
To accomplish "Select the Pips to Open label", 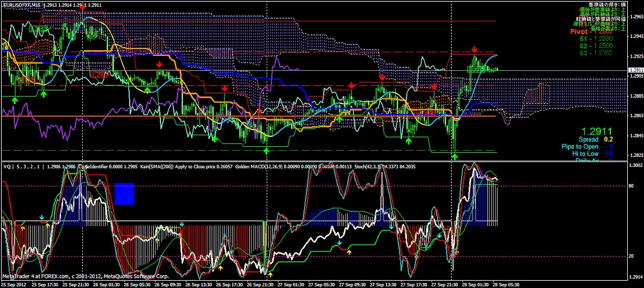I will coord(580,146).
